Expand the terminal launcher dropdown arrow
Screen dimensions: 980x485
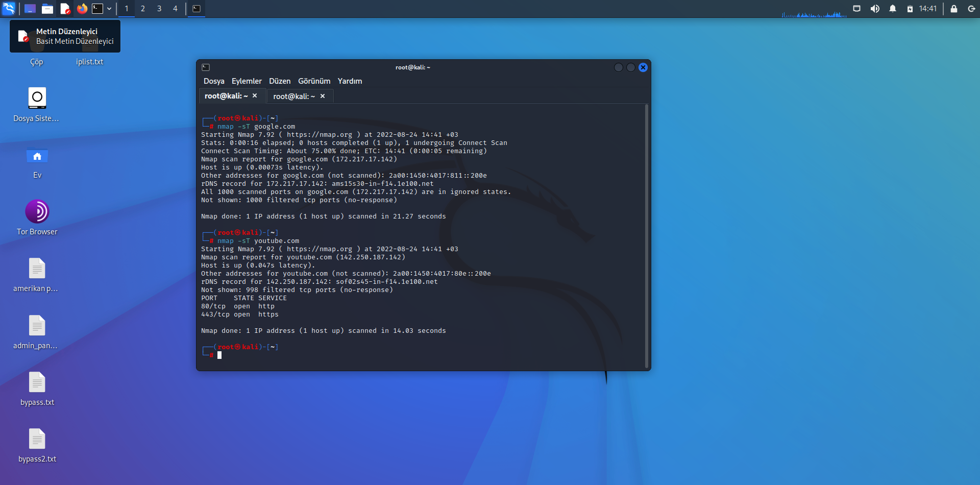point(109,9)
